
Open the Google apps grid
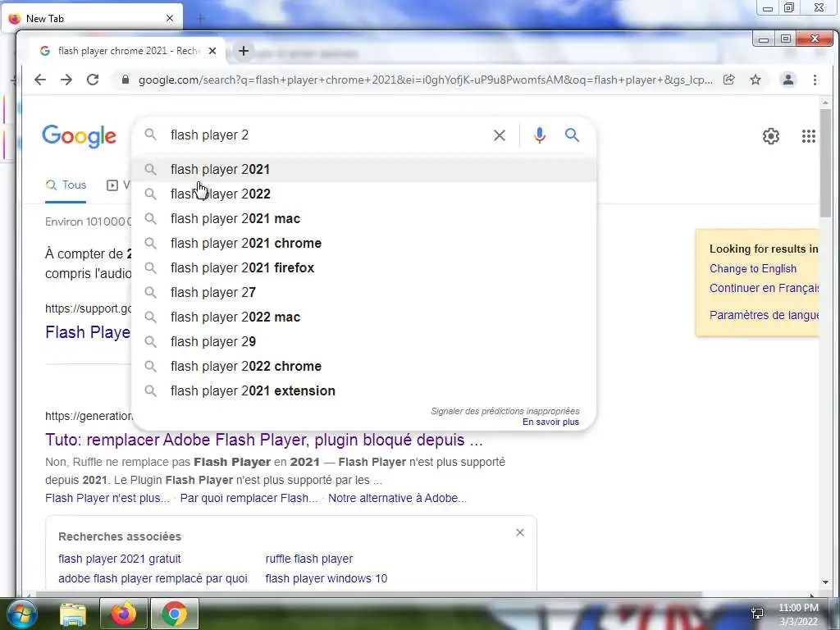click(x=808, y=136)
